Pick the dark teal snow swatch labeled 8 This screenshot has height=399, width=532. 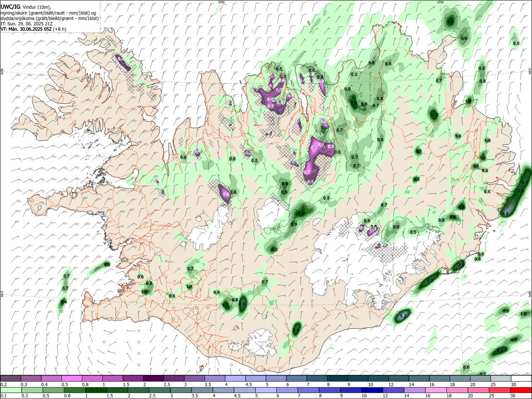tap(337, 378)
